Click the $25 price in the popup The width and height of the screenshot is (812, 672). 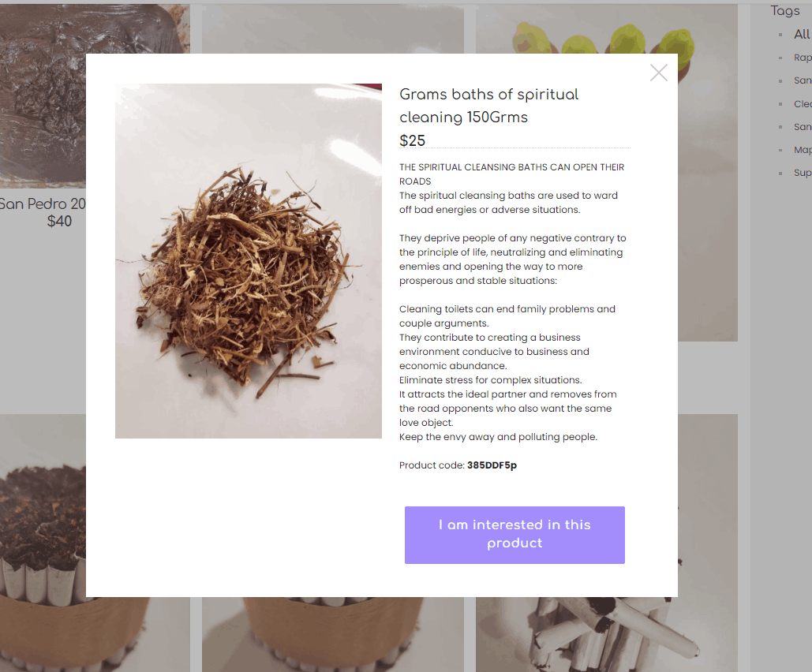coord(412,140)
